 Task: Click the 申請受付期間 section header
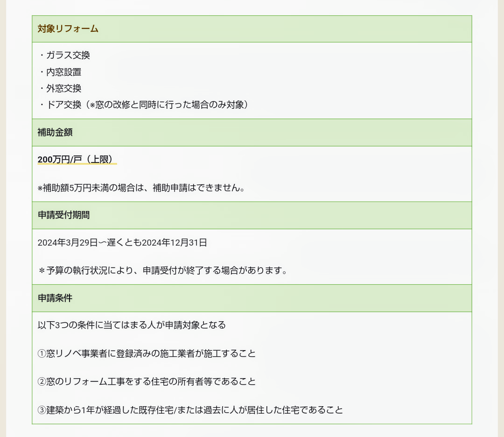pyautogui.click(x=252, y=215)
